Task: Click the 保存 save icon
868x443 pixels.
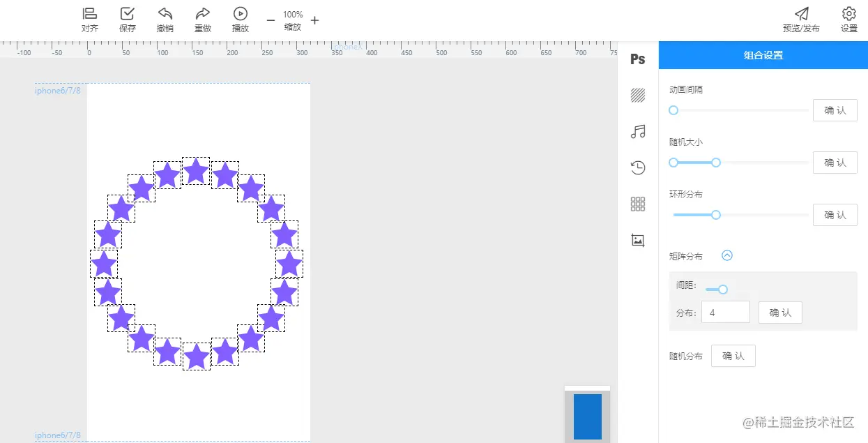Action: coord(128,14)
